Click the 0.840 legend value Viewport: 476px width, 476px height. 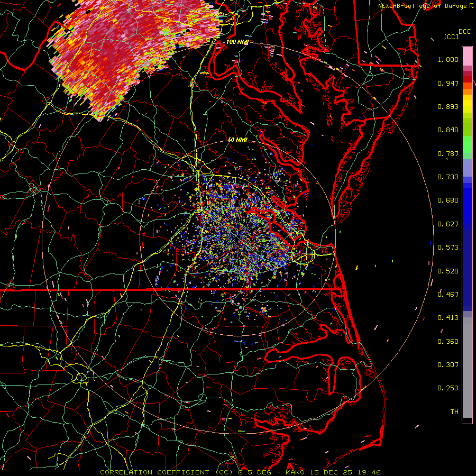pyautogui.click(x=448, y=130)
